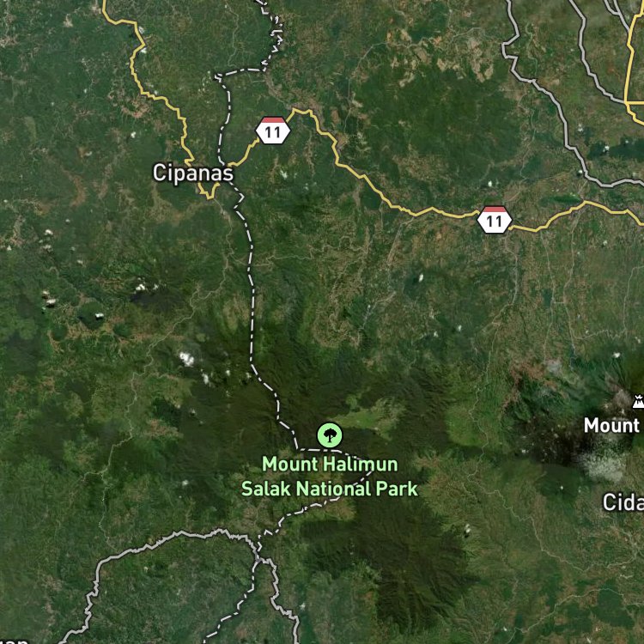Open the Mount Halimun Salak National Park label
This screenshot has height=644, width=644.
[330, 477]
